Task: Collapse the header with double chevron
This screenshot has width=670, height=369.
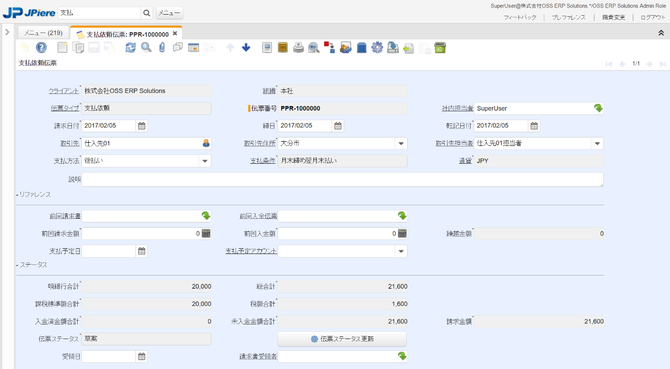Action: tap(661, 33)
